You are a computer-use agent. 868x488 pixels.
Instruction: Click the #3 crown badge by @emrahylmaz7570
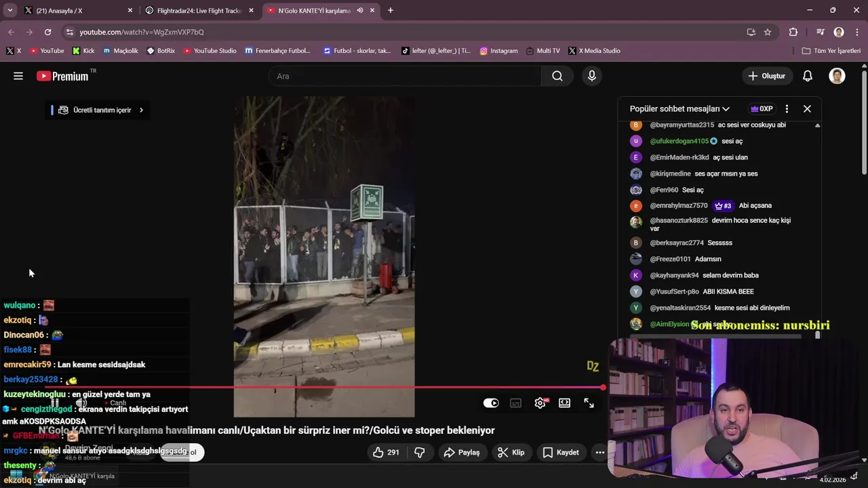[723, 205]
